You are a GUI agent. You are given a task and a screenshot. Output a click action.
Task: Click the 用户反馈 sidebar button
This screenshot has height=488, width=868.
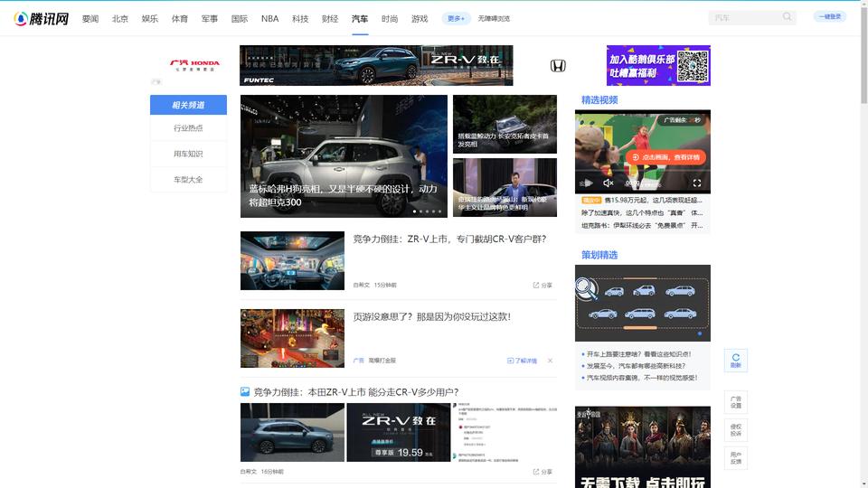pos(736,457)
